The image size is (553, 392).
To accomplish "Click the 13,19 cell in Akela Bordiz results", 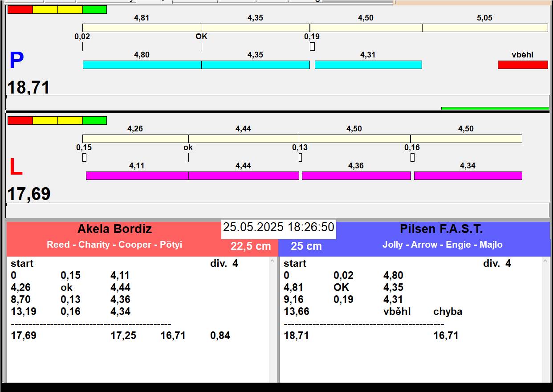I will [24, 311].
